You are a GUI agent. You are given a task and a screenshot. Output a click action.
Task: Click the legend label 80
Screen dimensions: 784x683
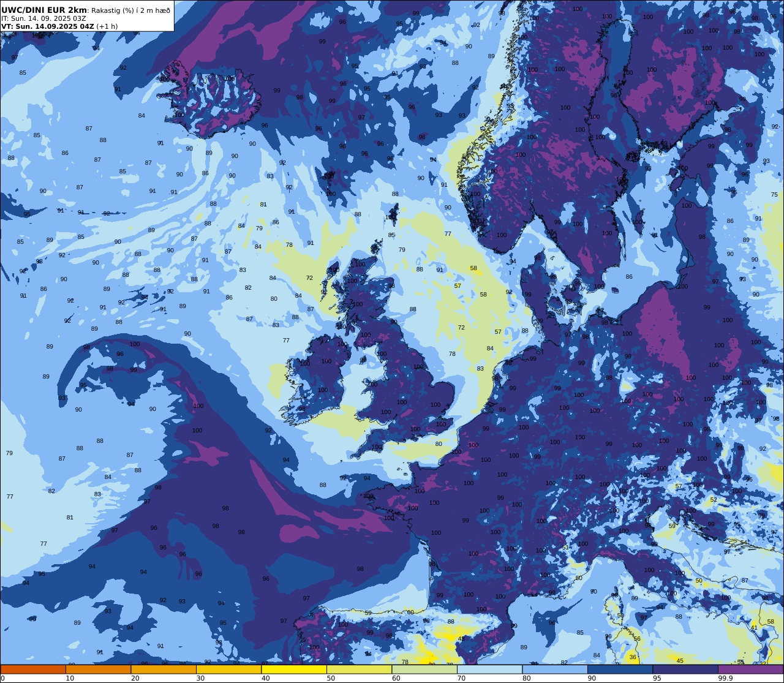(526, 678)
